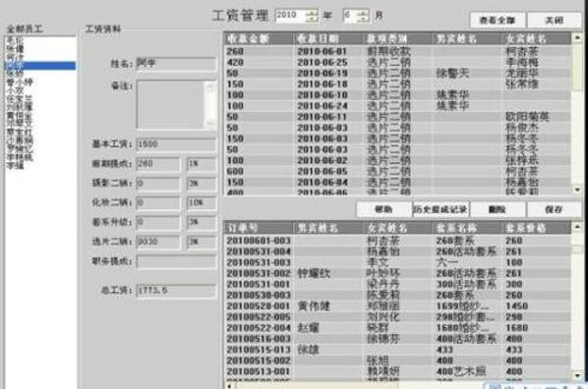Click upper table scroll up arrow
The height and width of the screenshot is (389, 588).
(x=577, y=37)
